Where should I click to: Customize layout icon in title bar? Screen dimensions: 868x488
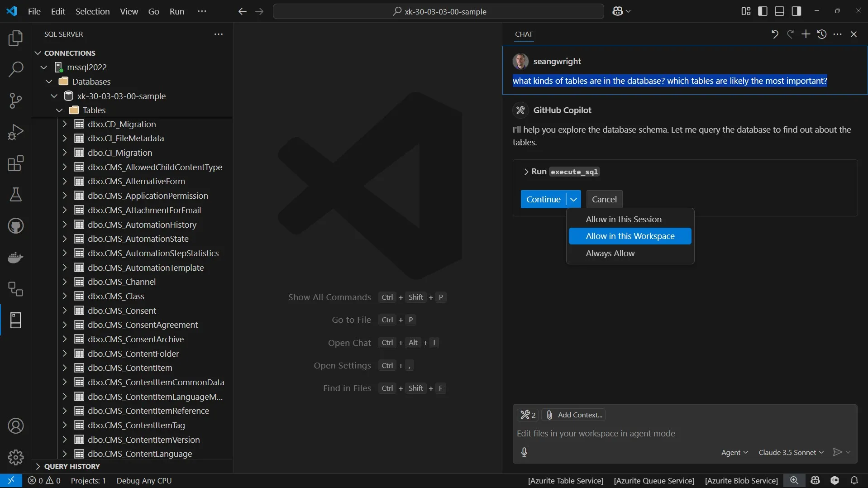click(x=746, y=11)
